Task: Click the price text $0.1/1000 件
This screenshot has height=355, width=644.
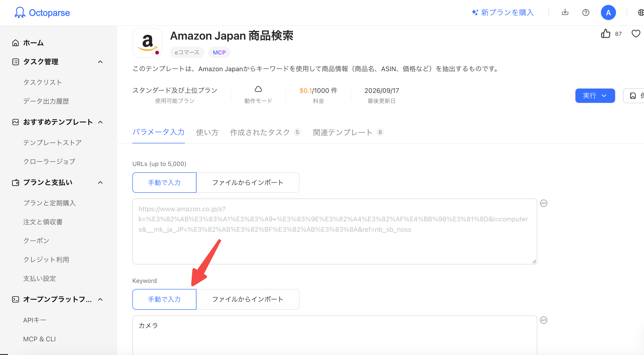Action: [x=319, y=90]
